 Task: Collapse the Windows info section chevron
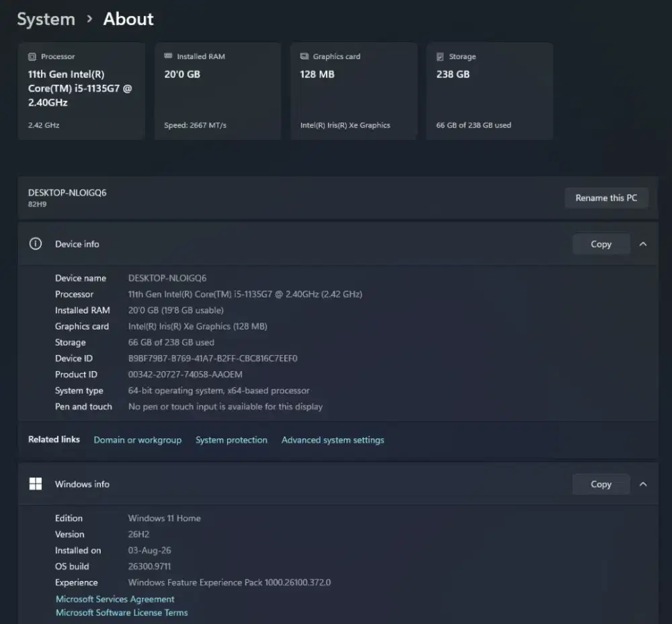coord(643,484)
